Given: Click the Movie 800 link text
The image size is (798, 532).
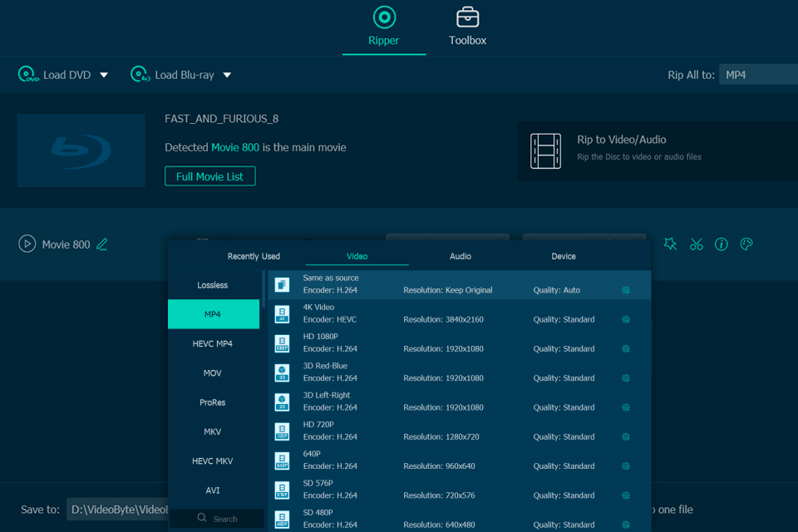Looking at the screenshot, I should click(x=235, y=147).
